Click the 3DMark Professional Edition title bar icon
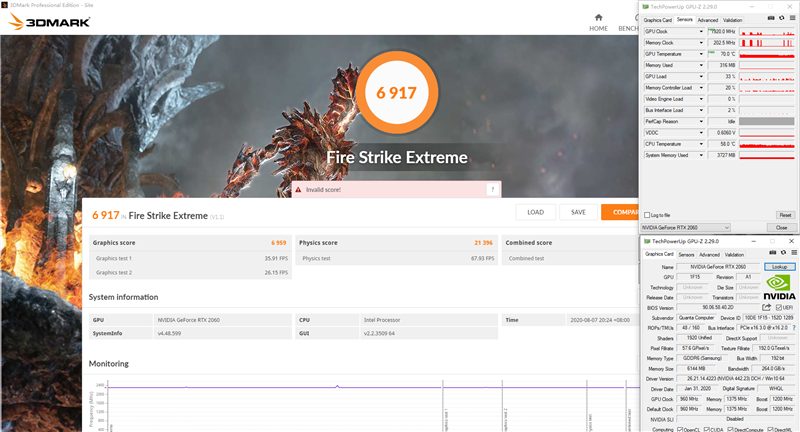The image size is (800, 432). coord(5,5)
